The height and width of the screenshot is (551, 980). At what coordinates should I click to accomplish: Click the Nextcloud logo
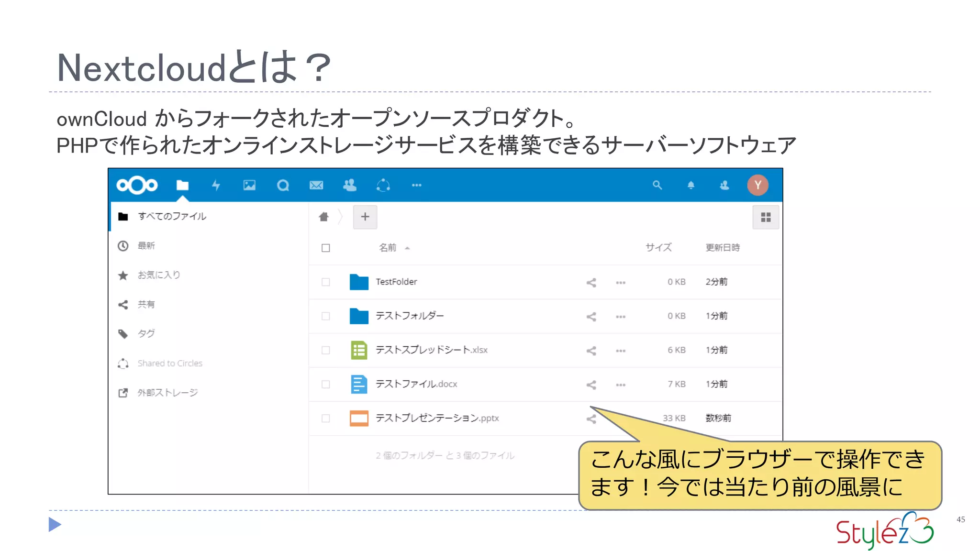tap(137, 185)
